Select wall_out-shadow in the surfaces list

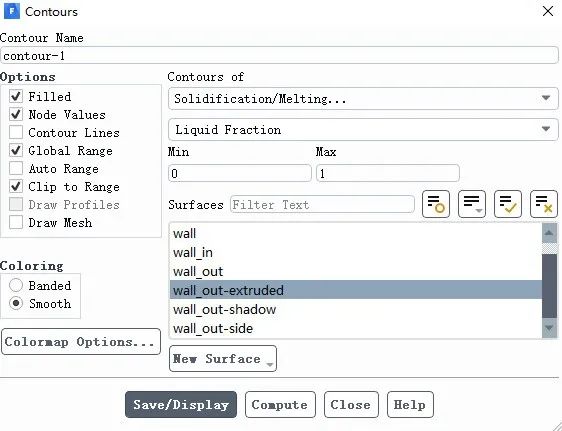click(x=356, y=309)
